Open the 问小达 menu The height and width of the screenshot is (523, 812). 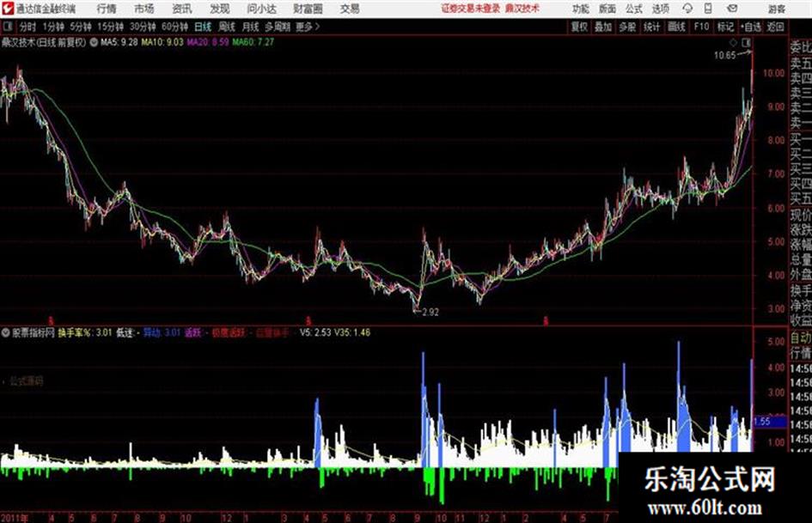pyautogui.click(x=261, y=9)
